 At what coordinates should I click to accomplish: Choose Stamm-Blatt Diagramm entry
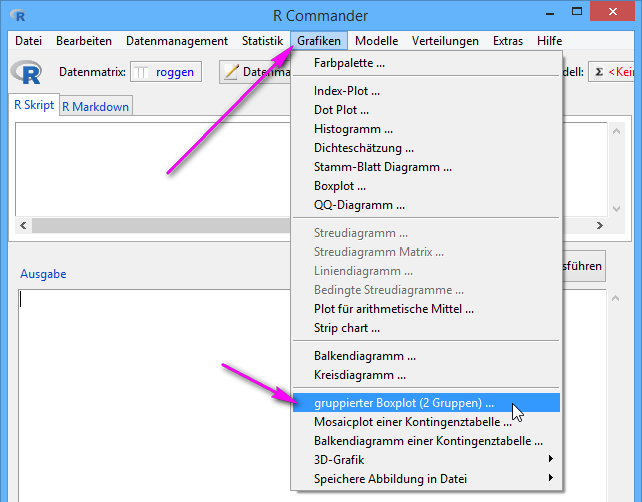(x=426, y=167)
